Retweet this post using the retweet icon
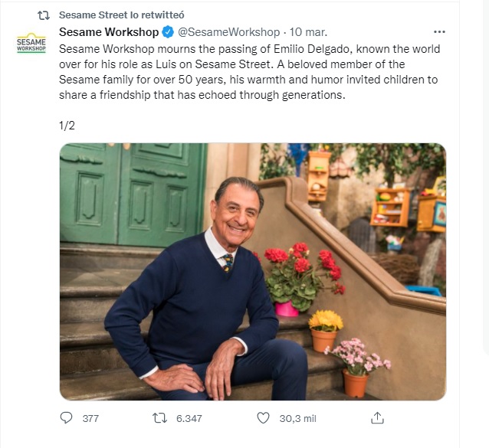 (159, 418)
